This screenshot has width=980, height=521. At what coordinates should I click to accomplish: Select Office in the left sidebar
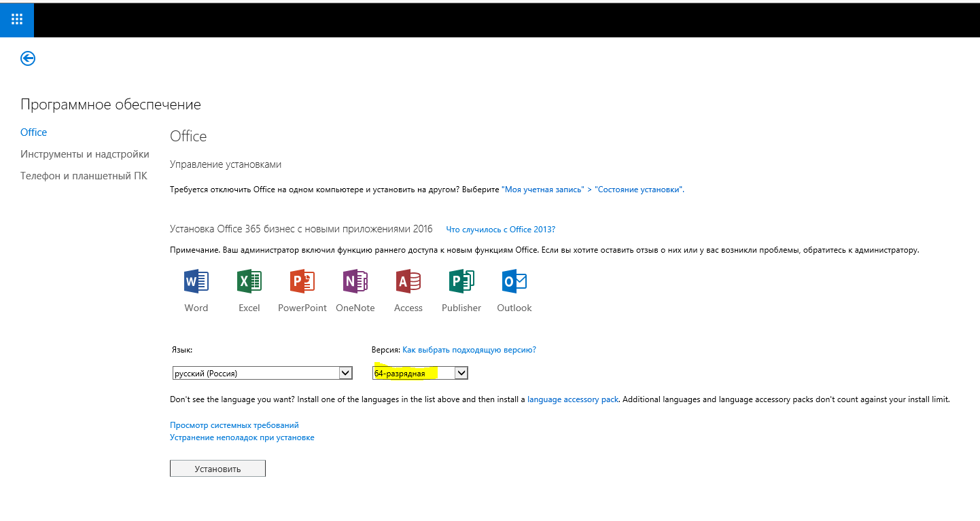tap(34, 132)
